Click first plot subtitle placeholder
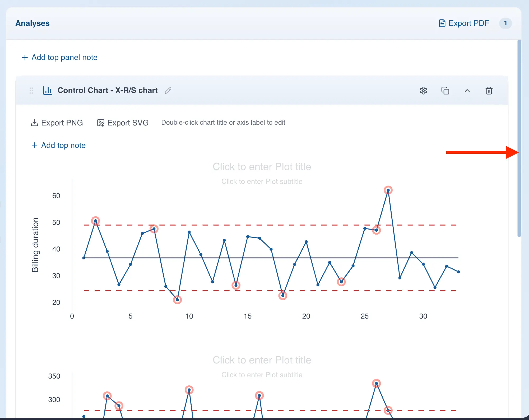 click(262, 181)
